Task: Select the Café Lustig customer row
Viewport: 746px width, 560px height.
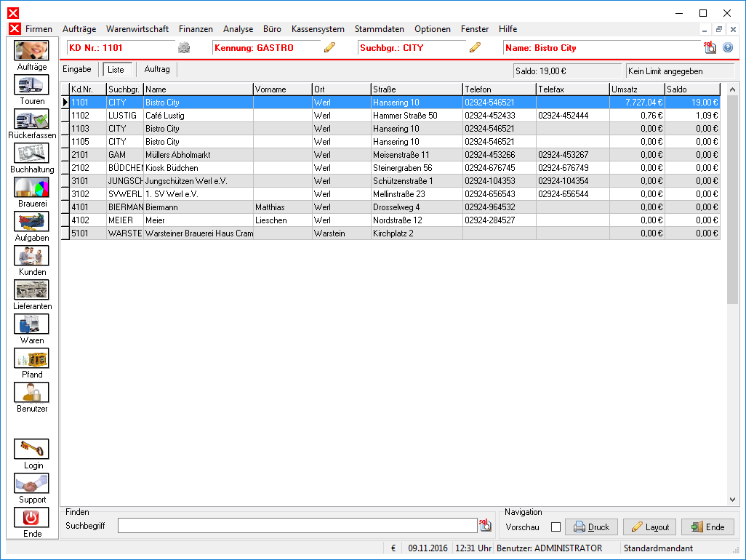Action: (394, 116)
